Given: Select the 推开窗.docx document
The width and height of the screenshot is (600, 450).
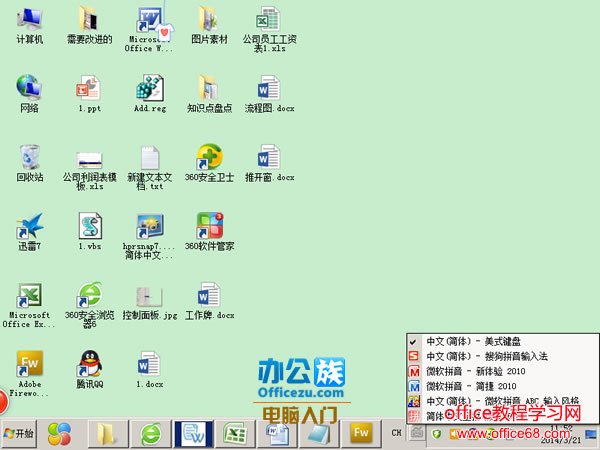Looking at the screenshot, I should click(269, 163).
